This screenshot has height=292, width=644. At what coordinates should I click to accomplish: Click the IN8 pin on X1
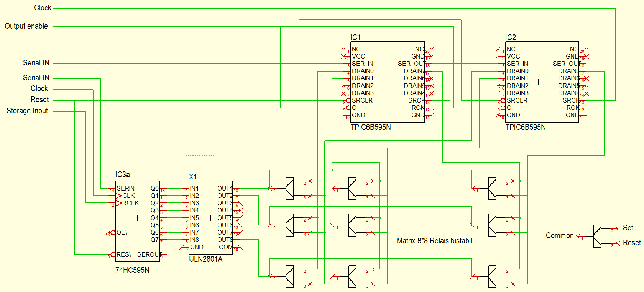pyautogui.click(x=194, y=240)
